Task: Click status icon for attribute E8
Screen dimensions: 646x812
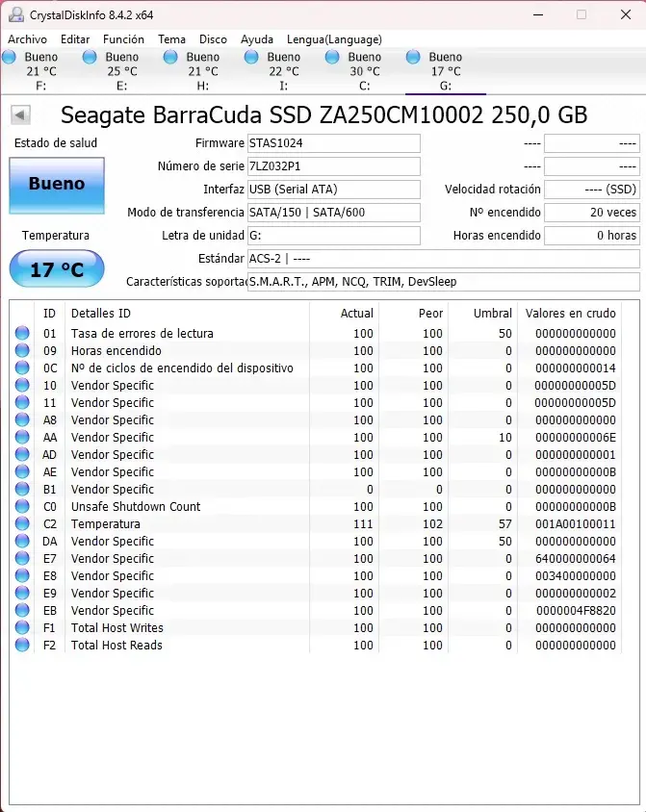Action: pos(22,576)
